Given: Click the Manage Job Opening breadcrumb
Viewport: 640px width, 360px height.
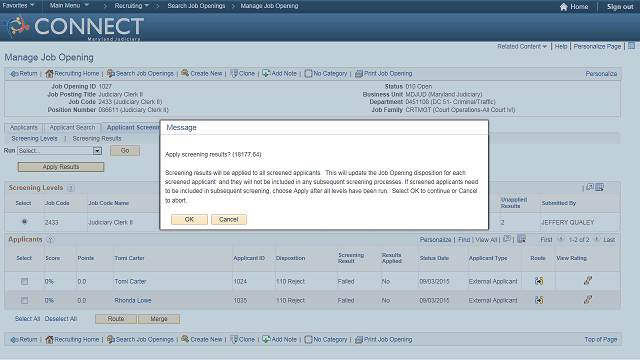Looking at the screenshot, I should click(269, 6).
